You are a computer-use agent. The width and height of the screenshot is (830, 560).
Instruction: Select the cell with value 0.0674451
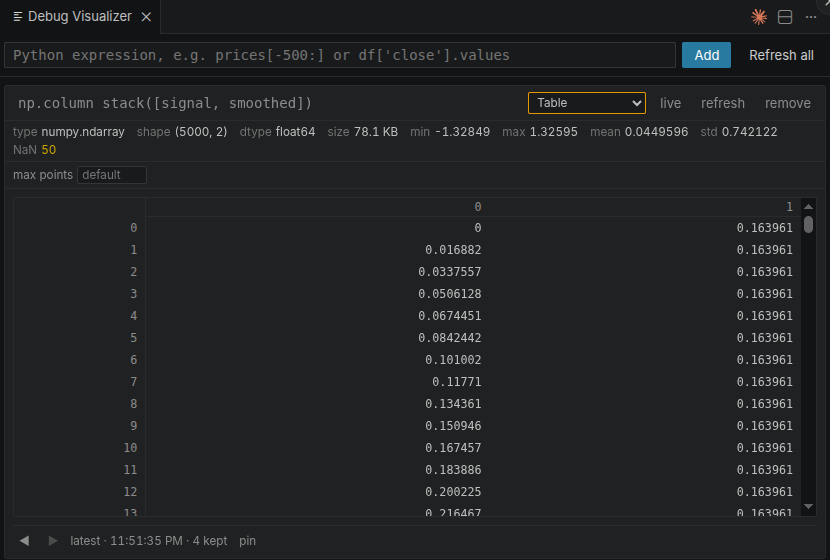tap(449, 315)
